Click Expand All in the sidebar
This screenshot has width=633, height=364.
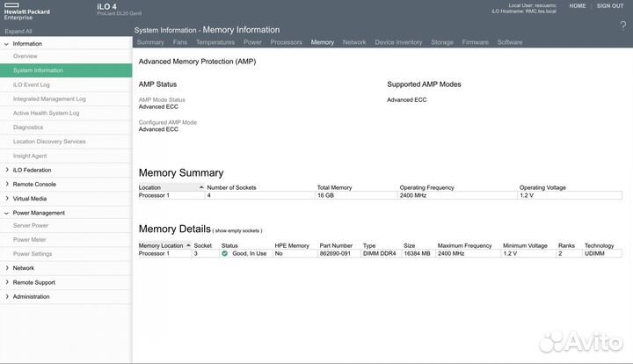pos(18,31)
